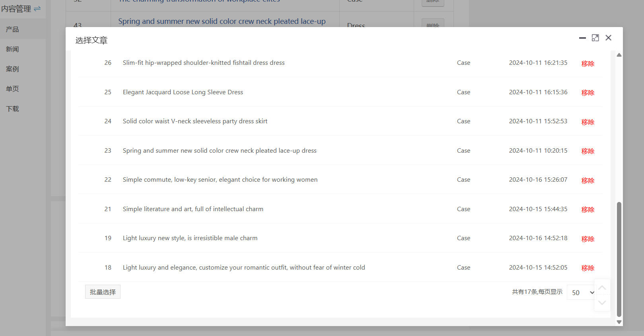Click ID cell 26
The image size is (644, 336).
(x=108, y=63)
